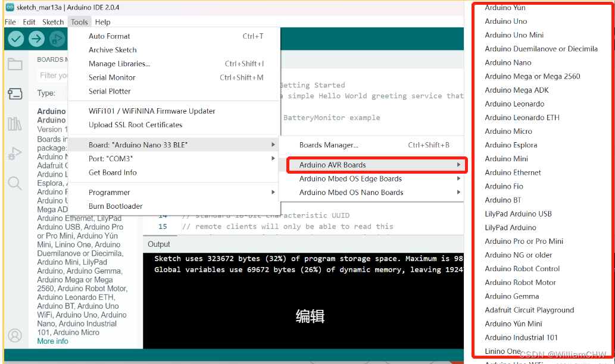Image resolution: width=615 pixels, height=364 pixels.
Task: Select Arduino Esplora board
Action: pos(511,145)
